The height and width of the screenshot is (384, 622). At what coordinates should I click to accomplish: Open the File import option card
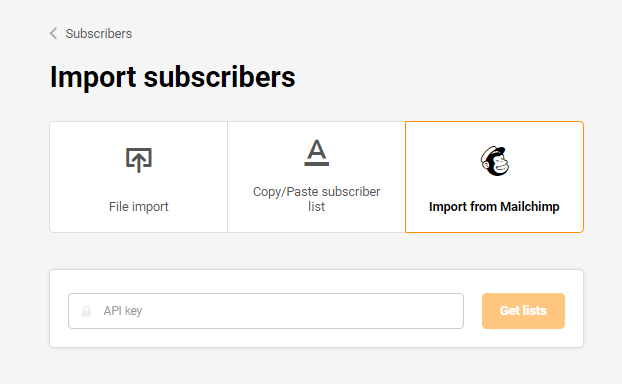coord(138,177)
